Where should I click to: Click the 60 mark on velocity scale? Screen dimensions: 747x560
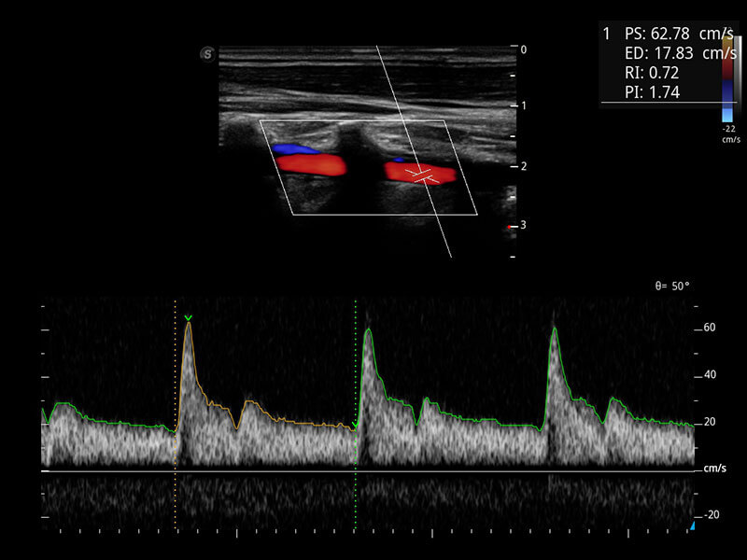click(709, 328)
